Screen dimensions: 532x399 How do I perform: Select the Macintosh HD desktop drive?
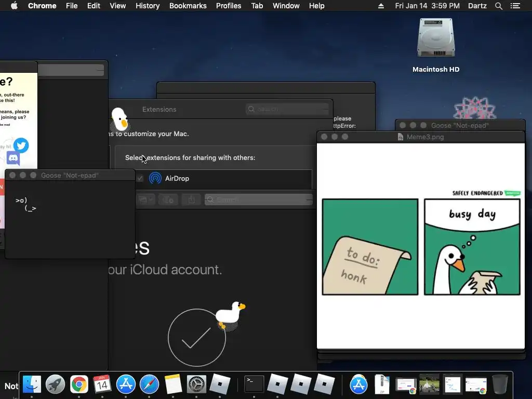pos(436,45)
